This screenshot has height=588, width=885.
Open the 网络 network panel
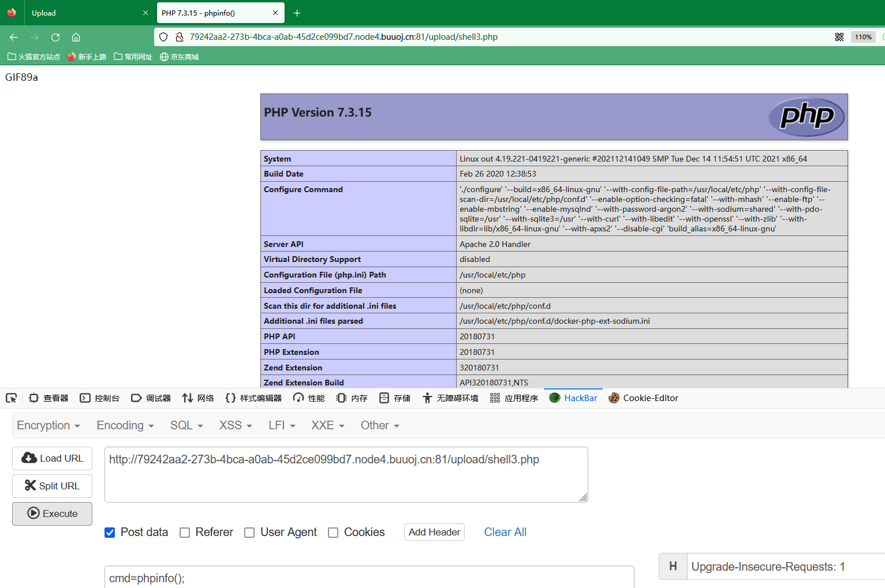coord(198,398)
